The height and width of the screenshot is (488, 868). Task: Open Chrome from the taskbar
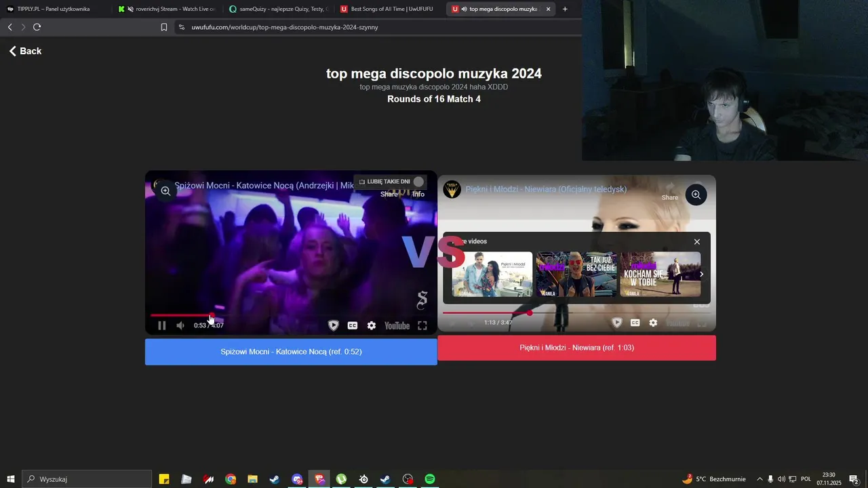[x=231, y=479]
